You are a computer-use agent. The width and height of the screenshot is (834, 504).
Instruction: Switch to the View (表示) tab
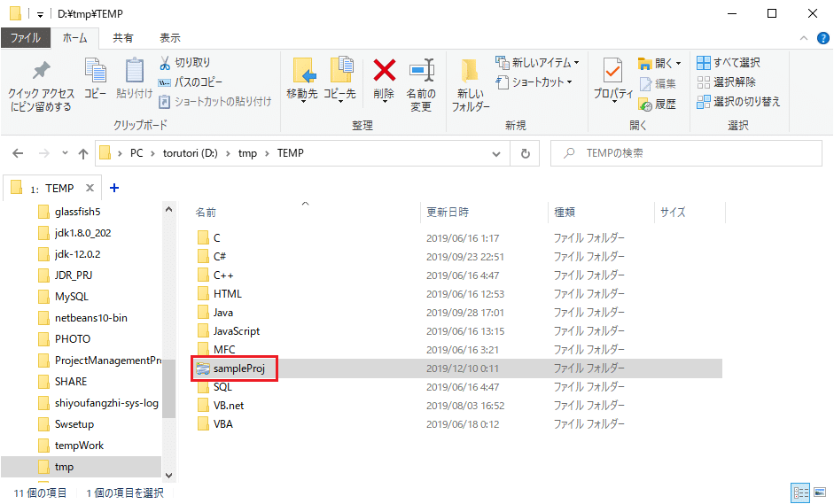169,38
